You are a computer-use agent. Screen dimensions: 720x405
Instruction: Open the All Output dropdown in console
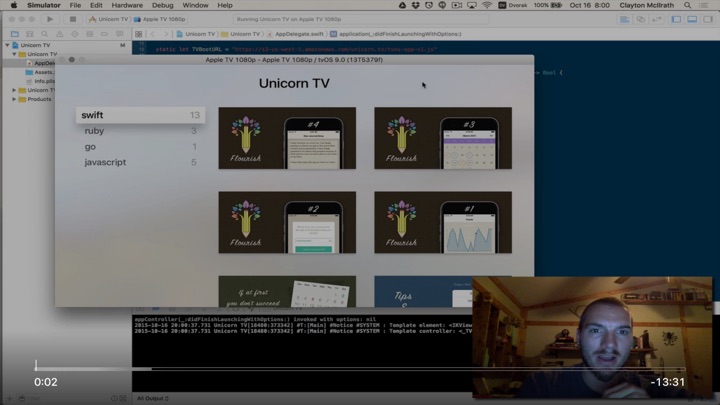[x=153, y=399]
